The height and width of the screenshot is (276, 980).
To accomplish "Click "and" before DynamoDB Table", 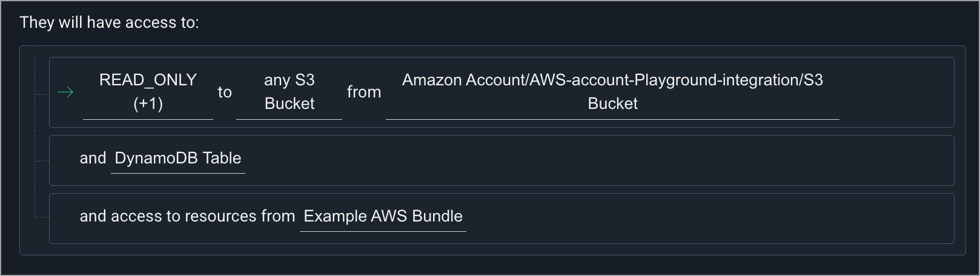I will pos(93,159).
